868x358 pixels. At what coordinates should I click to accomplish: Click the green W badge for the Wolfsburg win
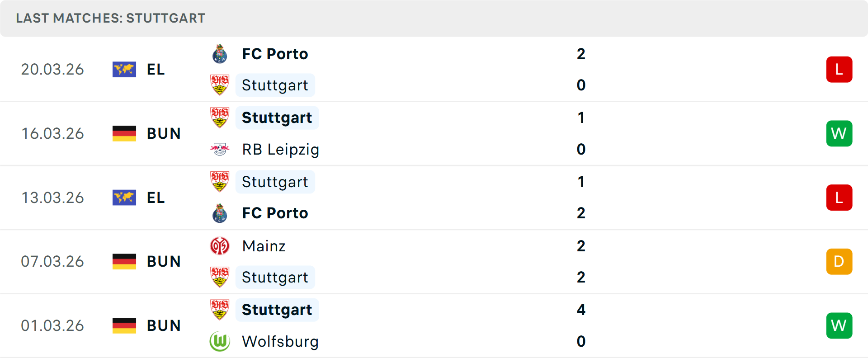[x=839, y=325]
